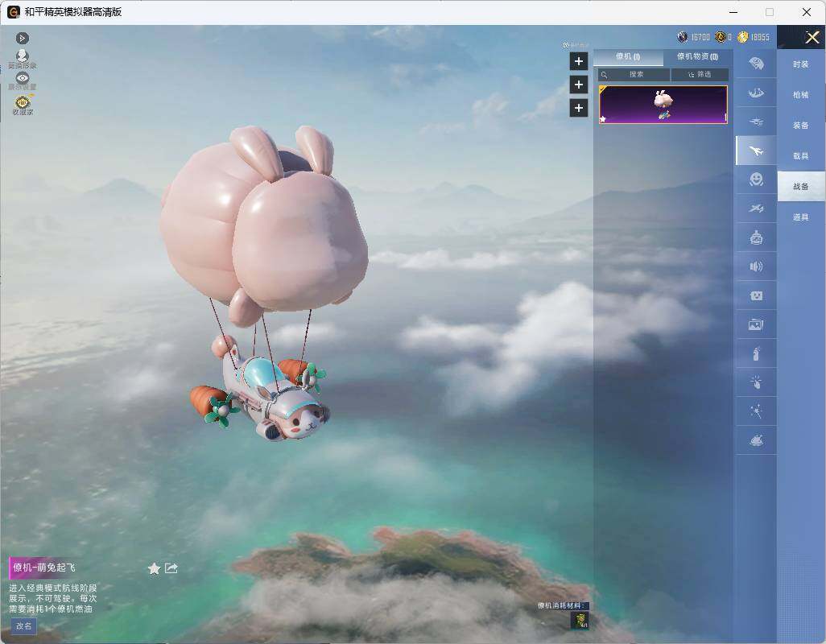Open the smiley face emote category
The image size is (826, 644).
[756, 180]
